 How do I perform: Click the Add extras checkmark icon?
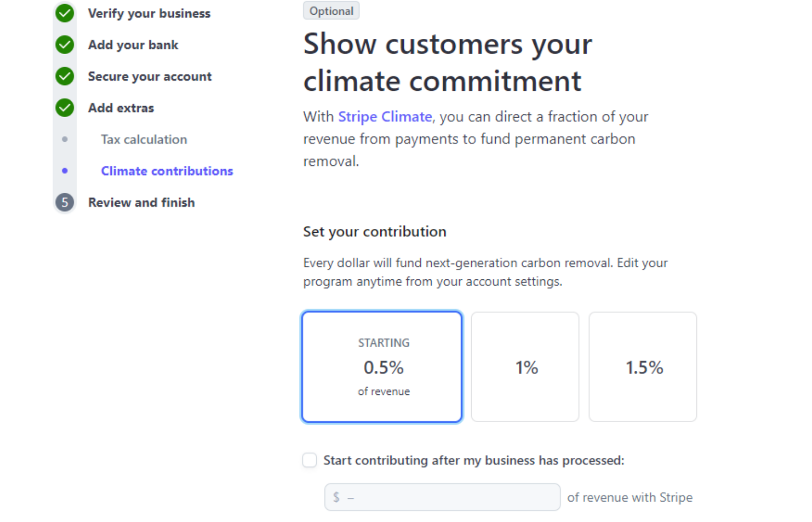[65, 108]
